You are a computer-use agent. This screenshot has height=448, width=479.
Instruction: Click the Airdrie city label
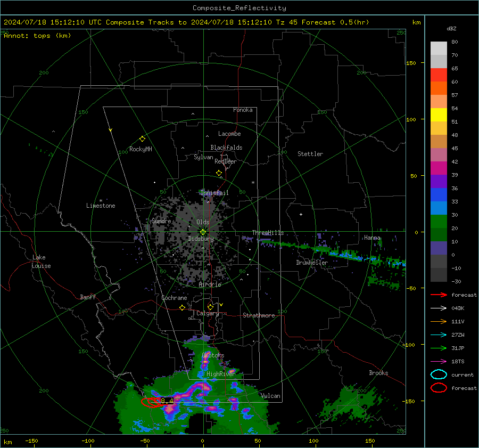[210, 284]
